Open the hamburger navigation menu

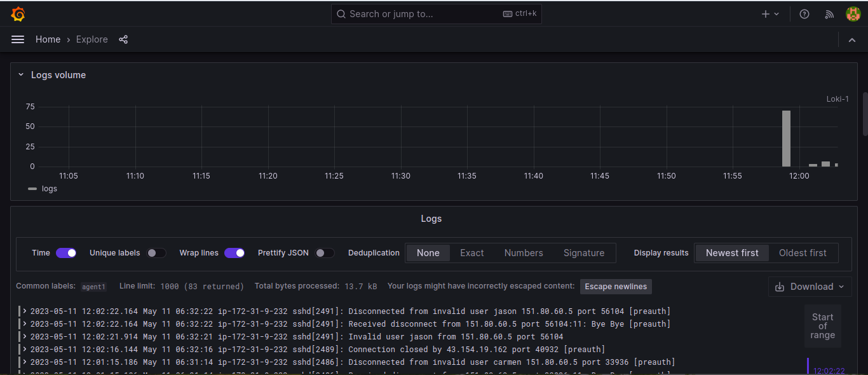click(18, 39)
